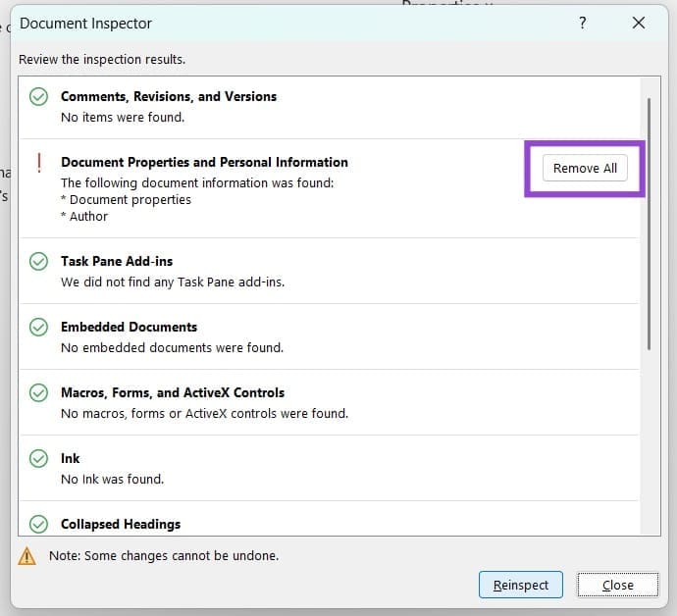The image size is (677, 616).
Task: Click the check icon for Collapsed Headings
Action: [38, 525]
